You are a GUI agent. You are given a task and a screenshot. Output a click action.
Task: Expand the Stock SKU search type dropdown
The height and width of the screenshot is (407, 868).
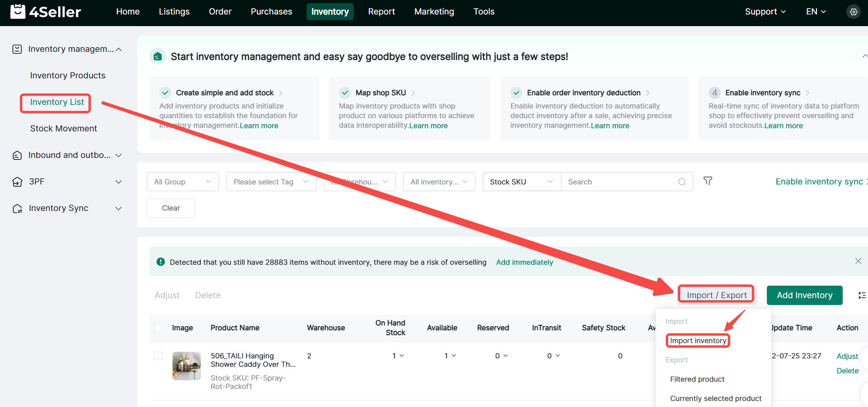(521, 182)
